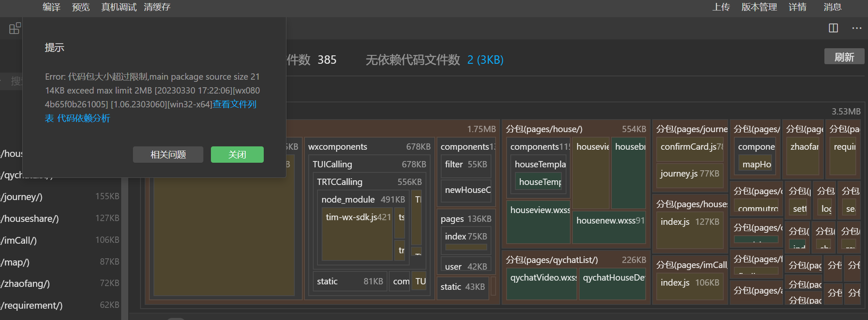The image size is (868, 320).
Task: Click the journey.js 77KB treemap block
Action: point(690,176)
